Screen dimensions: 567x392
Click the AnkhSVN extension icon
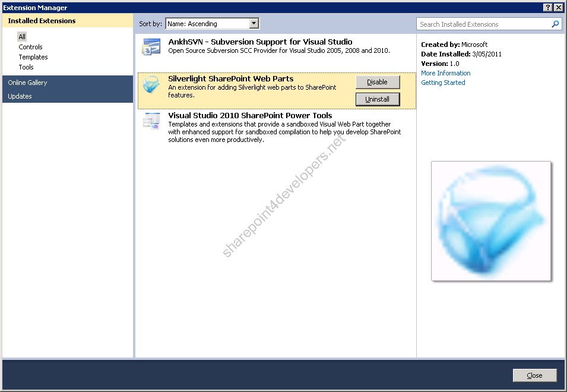point(151,47)
